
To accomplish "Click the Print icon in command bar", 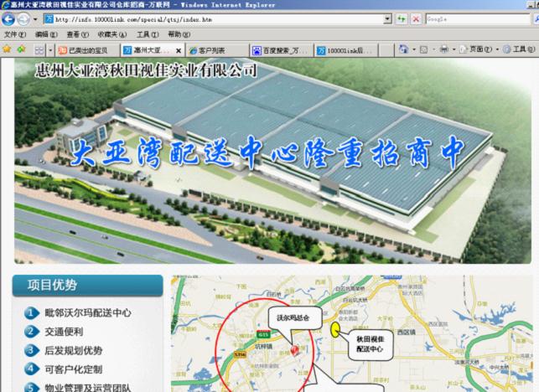I will [x=443, y=49].
